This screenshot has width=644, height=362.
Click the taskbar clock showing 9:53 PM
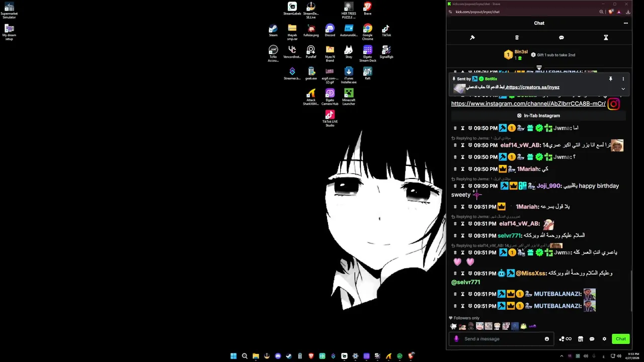[633, 356]
